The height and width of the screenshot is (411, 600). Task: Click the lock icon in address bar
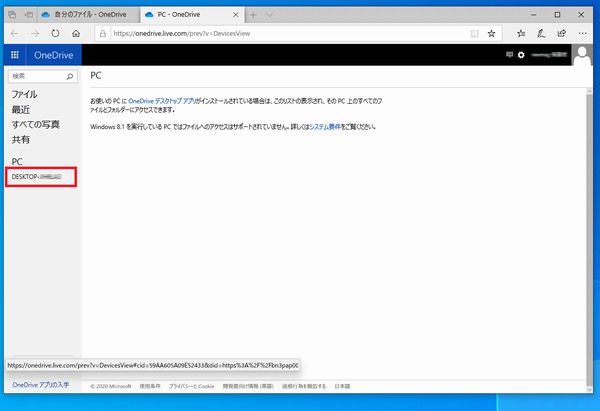click(x=103, y=34)
